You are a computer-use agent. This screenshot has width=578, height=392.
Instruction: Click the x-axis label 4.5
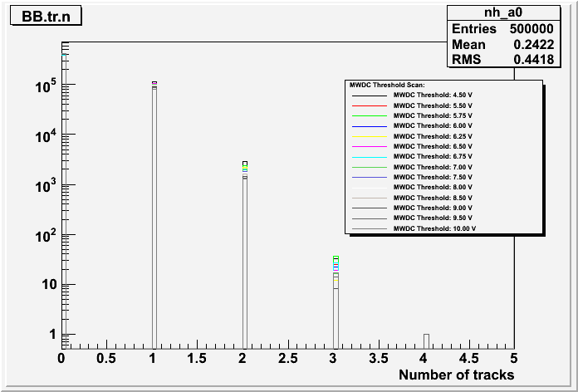(469, 358)
